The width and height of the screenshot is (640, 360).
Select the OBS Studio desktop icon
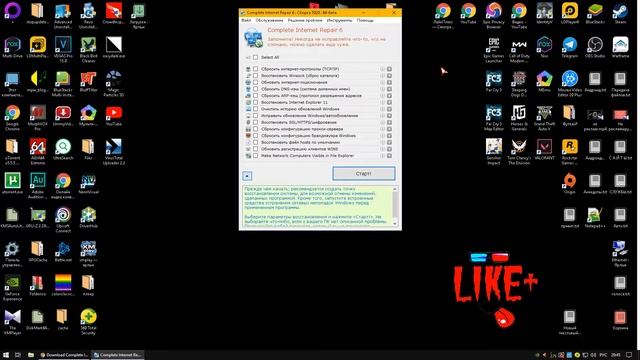pos(595,48)
